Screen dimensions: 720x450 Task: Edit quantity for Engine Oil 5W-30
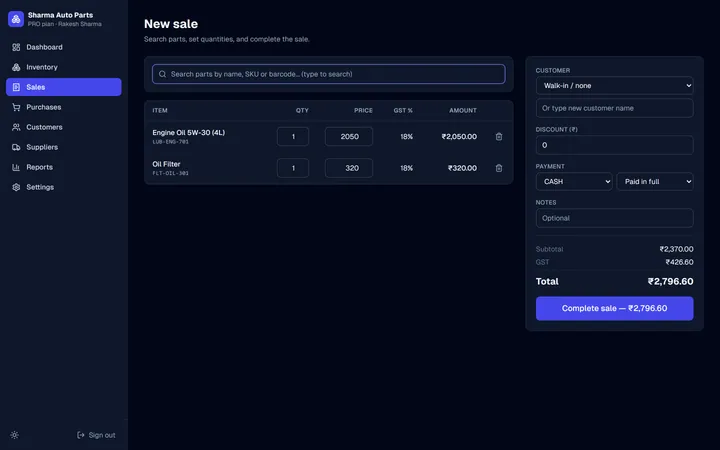tap(293, 136)
